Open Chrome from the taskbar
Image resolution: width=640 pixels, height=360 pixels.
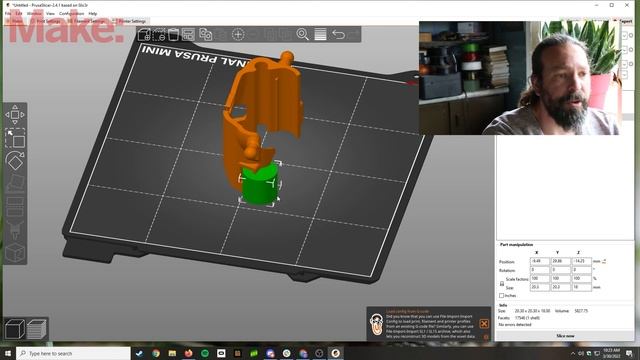156,353
